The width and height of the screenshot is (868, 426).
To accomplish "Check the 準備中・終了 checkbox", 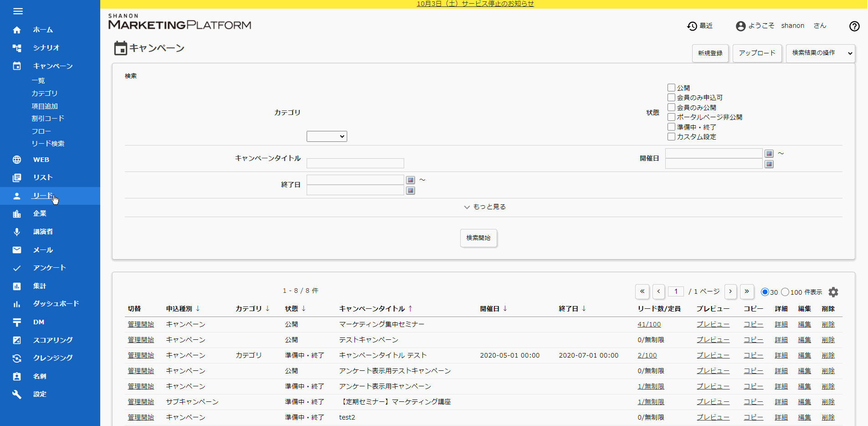I will tap(671, 127).
